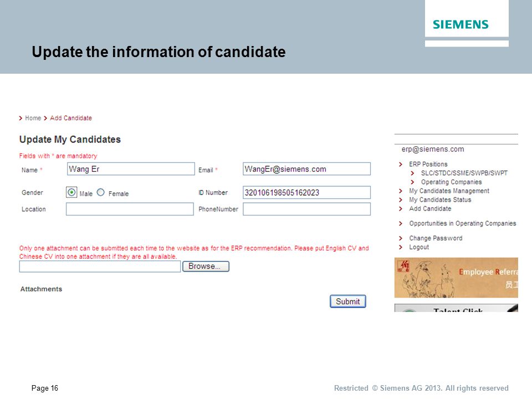Open Opportunities in Operating Companies
Viewport: 532px width, 399px height.
pyautogui.click(x=462, y=223)
